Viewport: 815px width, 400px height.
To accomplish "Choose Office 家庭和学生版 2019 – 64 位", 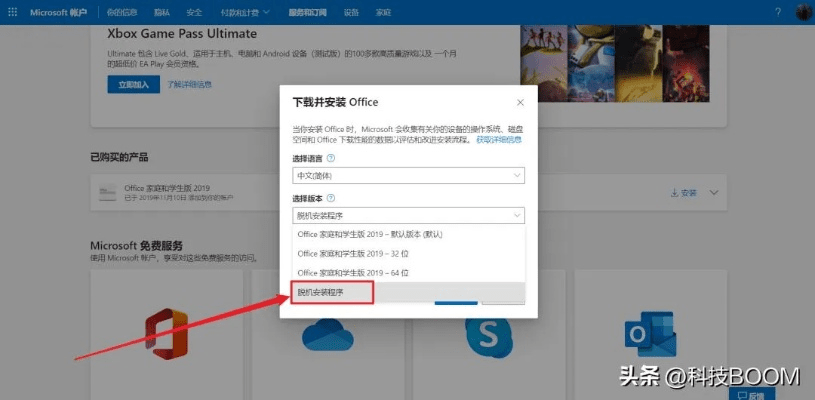I will (409, 273).
